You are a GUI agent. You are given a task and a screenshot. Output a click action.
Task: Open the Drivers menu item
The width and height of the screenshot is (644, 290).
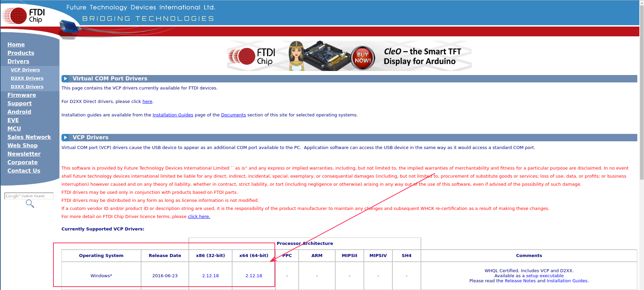pos(18,61)
